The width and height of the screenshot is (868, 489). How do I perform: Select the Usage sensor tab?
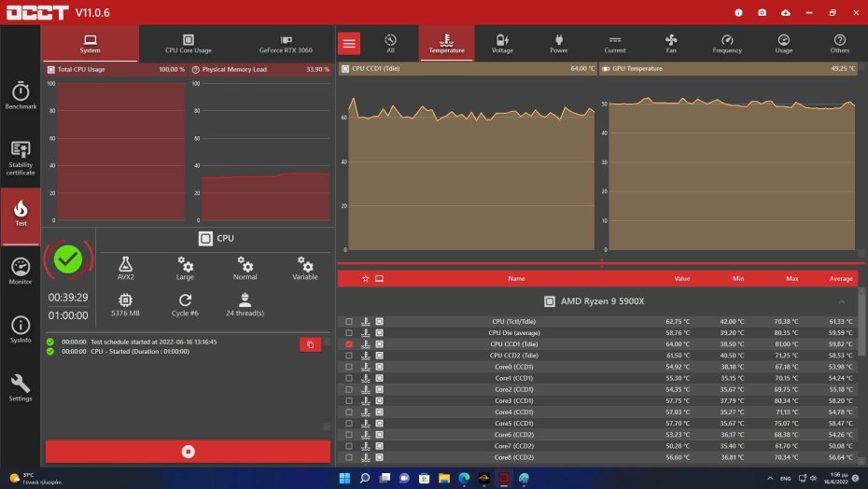point(783,43)
